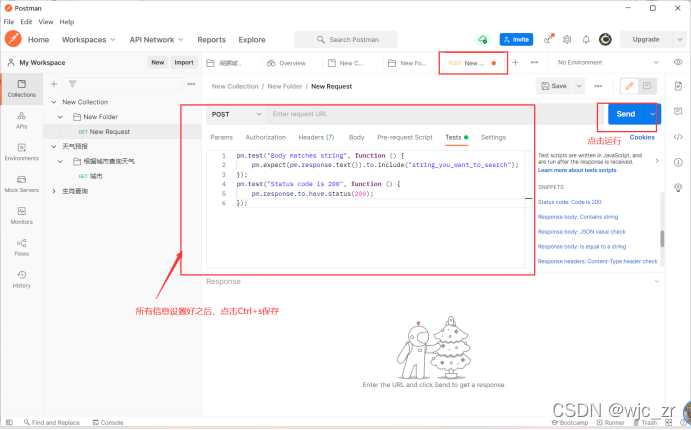
Task: Switch to the Settings request tab
Action: coord(493,137)
